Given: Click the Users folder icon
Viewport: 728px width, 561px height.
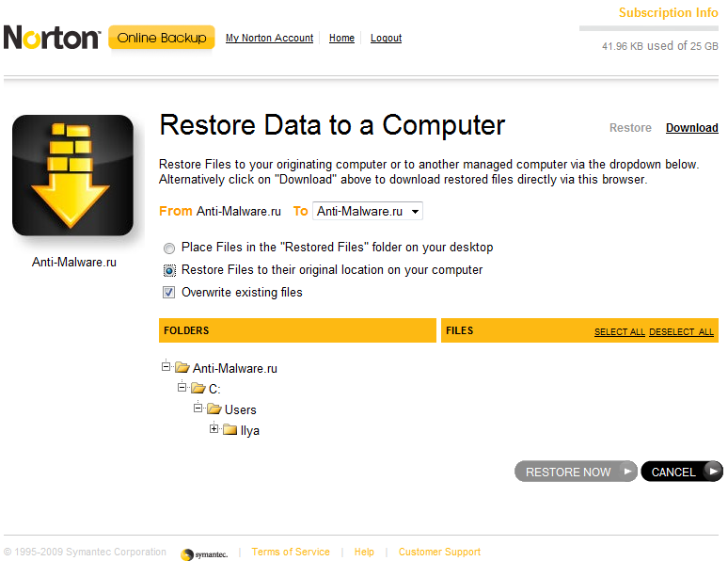Looking at the screenshot, I should (x=214, y=409).
